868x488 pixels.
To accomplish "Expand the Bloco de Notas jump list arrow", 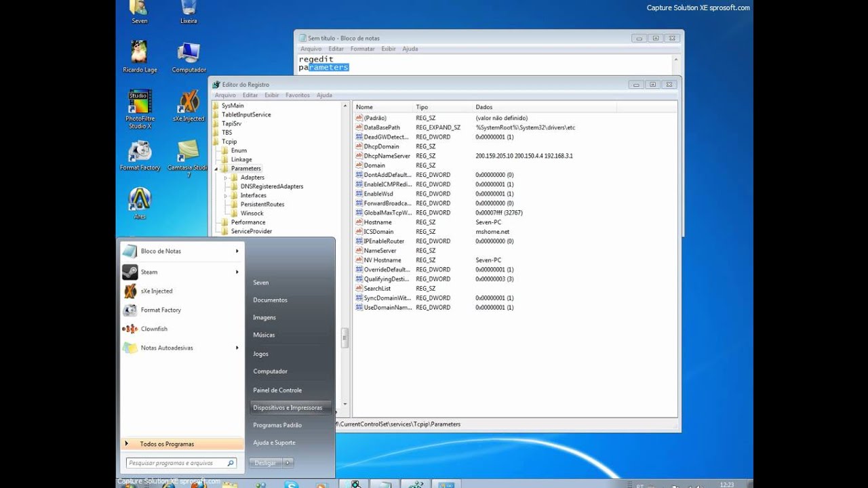I will pyautogui.click(x=237, y=251).
